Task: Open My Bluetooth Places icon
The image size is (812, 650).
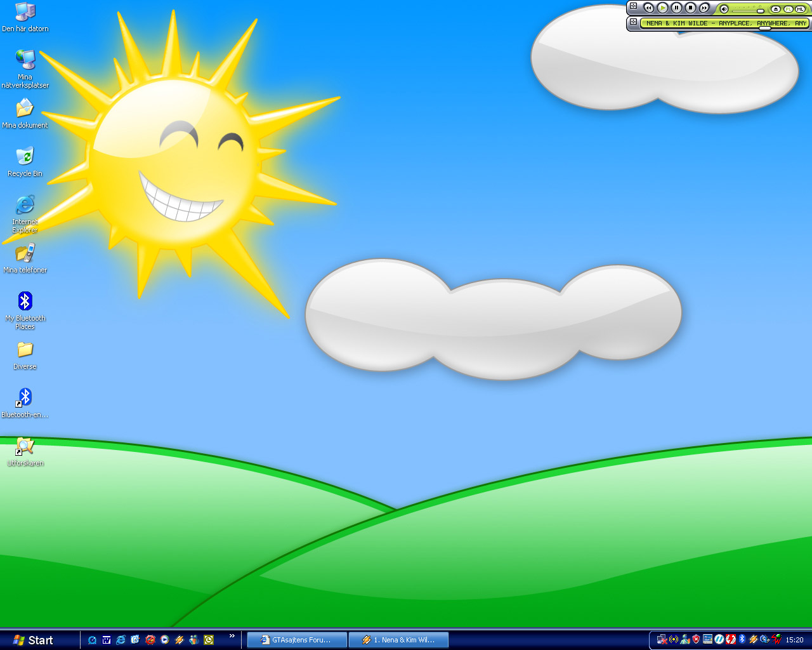Action: 25,310
